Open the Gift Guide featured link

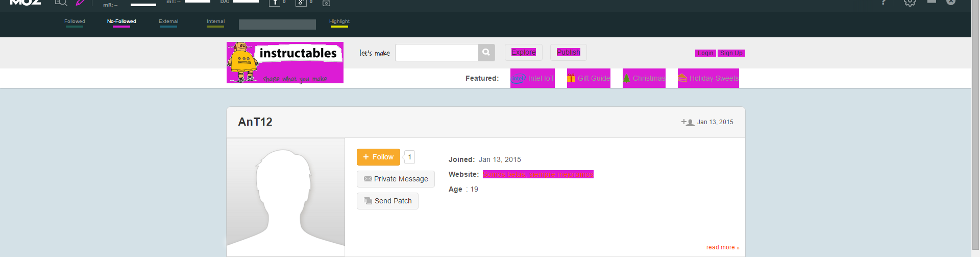(589, 78)
